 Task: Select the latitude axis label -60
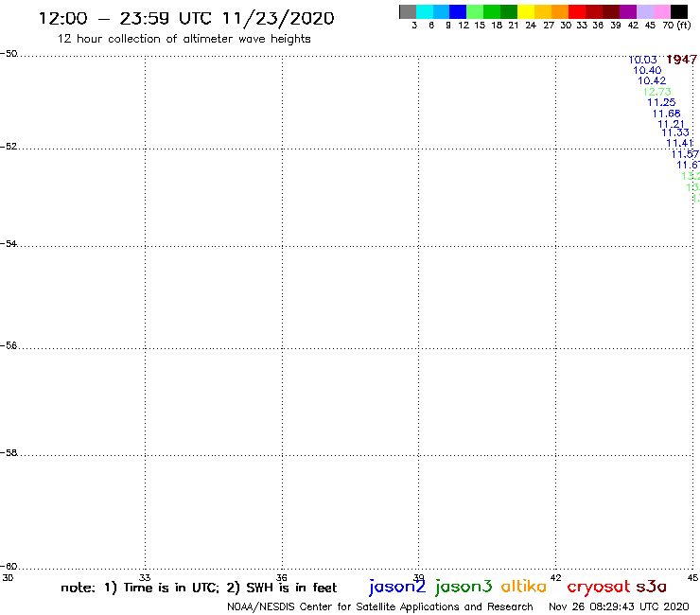pos(9,567)
